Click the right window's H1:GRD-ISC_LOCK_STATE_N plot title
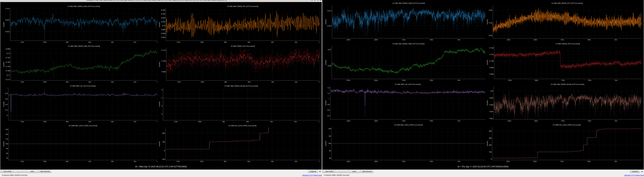644x177 pixels. pyautogui.click(x=567, y=125)
